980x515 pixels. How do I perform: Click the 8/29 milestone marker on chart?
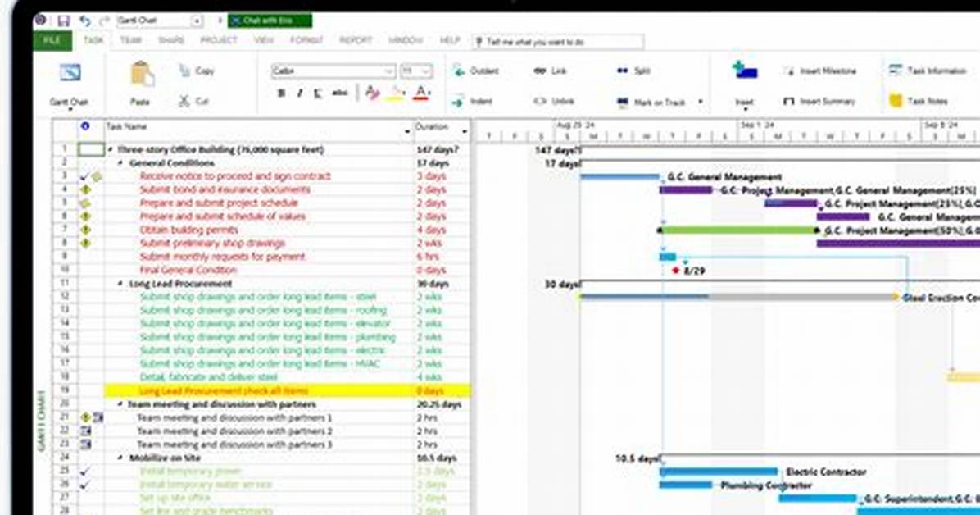coord(676,271)
